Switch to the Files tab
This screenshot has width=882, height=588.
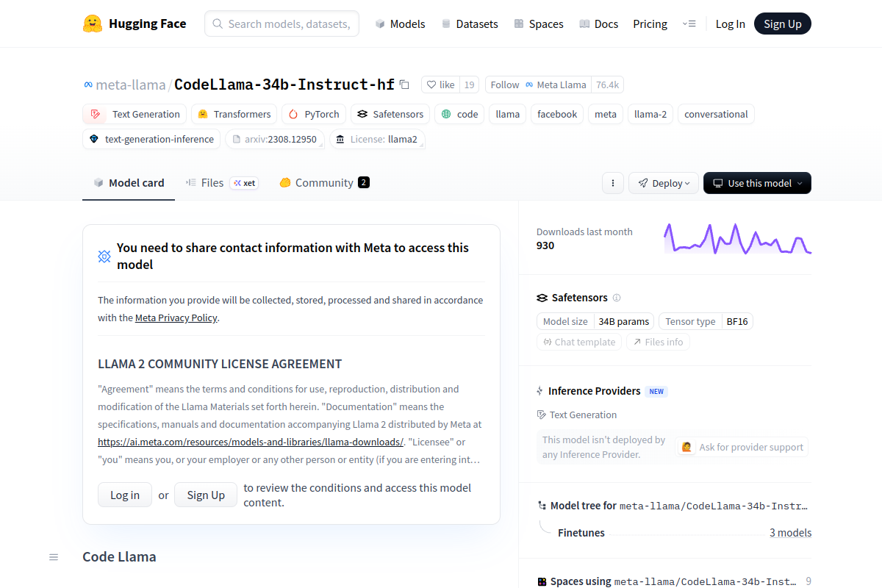click(x=212, y=183)
